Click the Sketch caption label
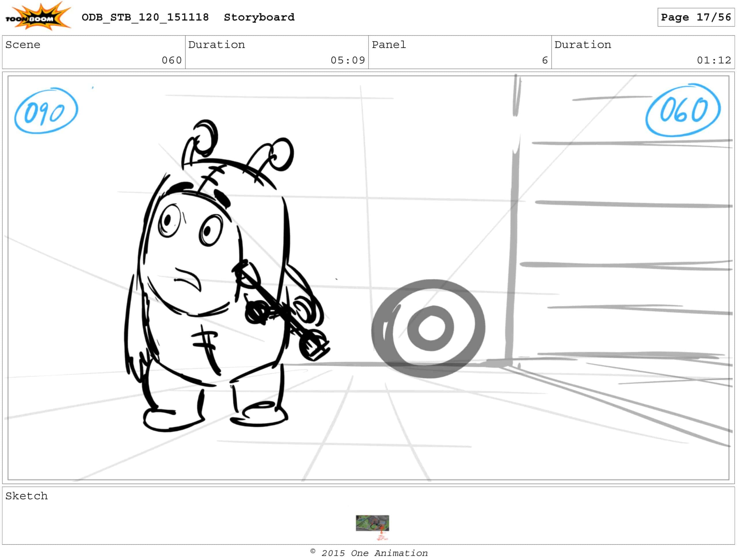The image size is (737, 560). [x=27, y=496]
